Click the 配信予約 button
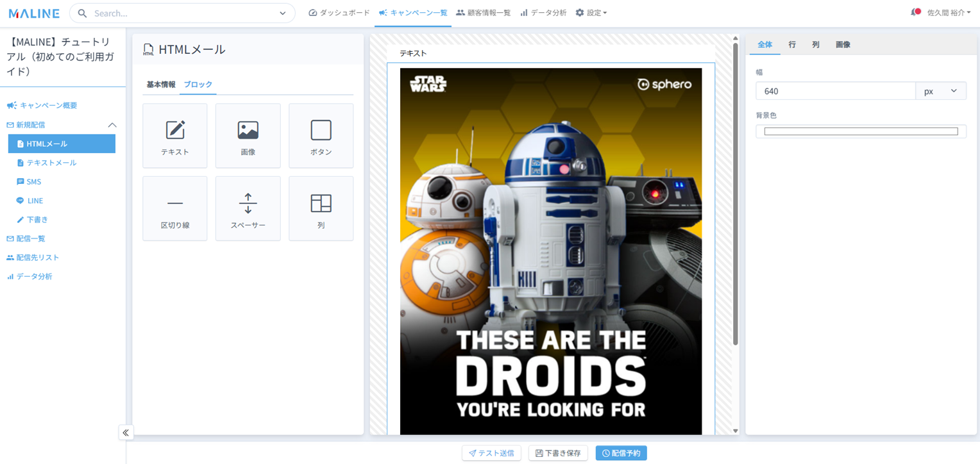980x464 pixels. [x=621, y=453]
